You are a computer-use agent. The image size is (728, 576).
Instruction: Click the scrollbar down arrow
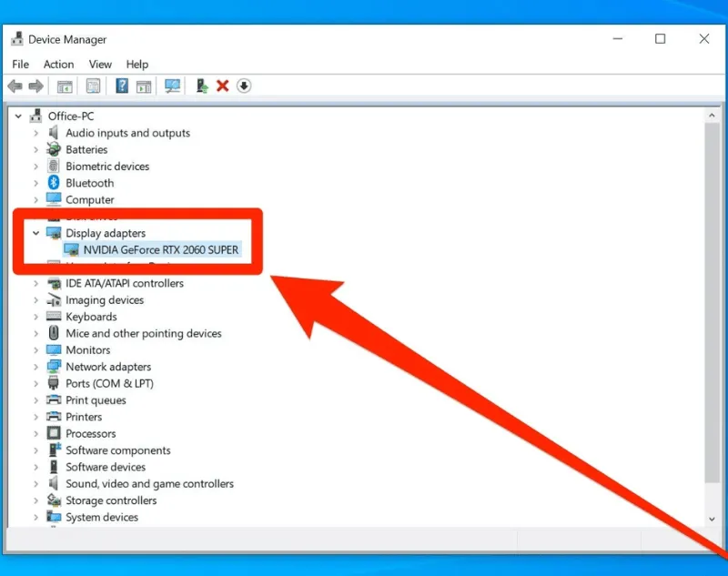(x=713, y=519)
